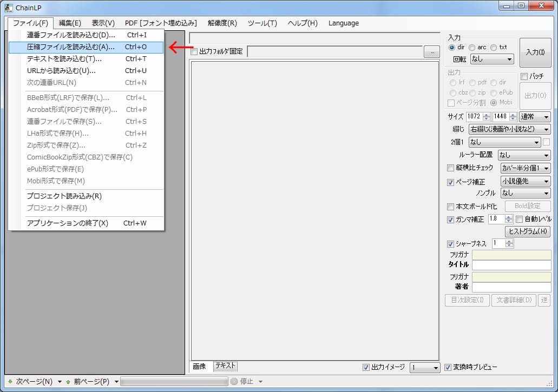Increase サイズ width using the up stepper arrow
The image size is (558, 392).
click(487, 114)
